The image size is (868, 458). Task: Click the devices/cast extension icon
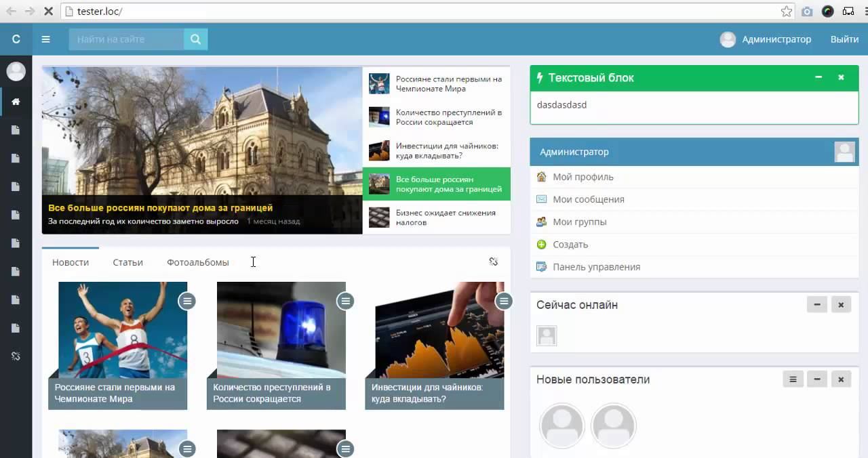coord(848,12)
